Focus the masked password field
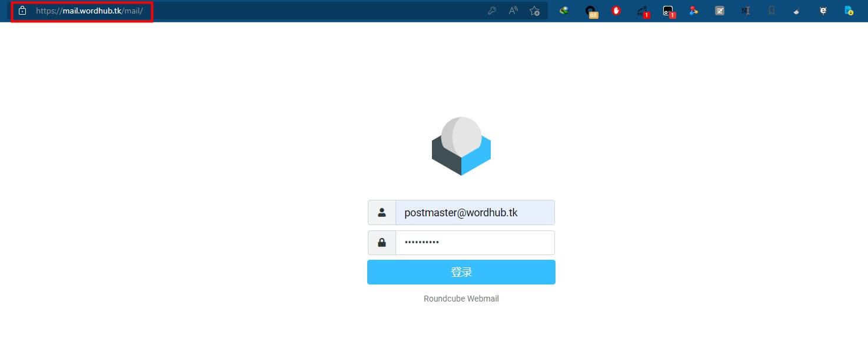Screen dimensions: 868x355 [x=475, y=243]
